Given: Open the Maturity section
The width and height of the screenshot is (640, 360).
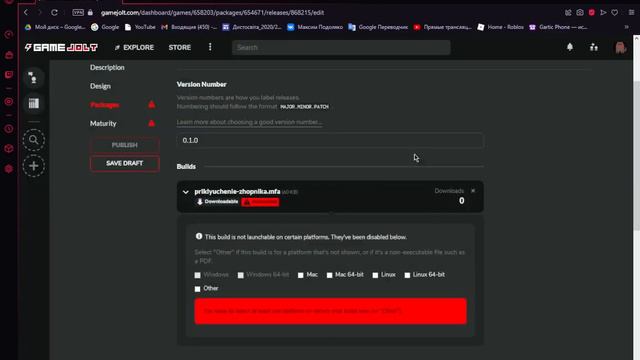Looking at the screenshot, I should (103, 123).
